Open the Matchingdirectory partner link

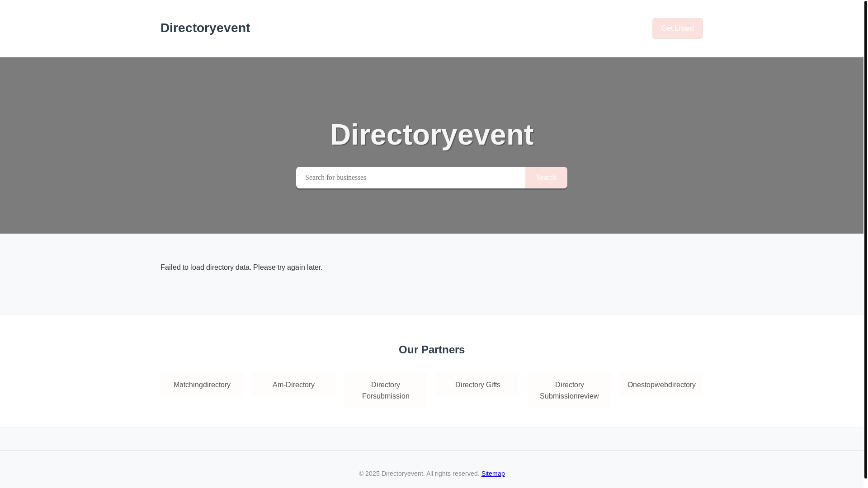coord(202,385)
